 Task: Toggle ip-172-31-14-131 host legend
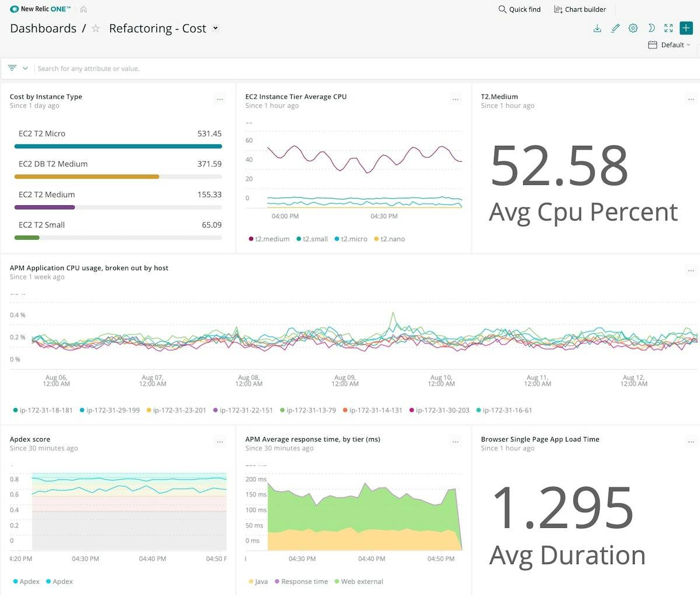point(373,410)
